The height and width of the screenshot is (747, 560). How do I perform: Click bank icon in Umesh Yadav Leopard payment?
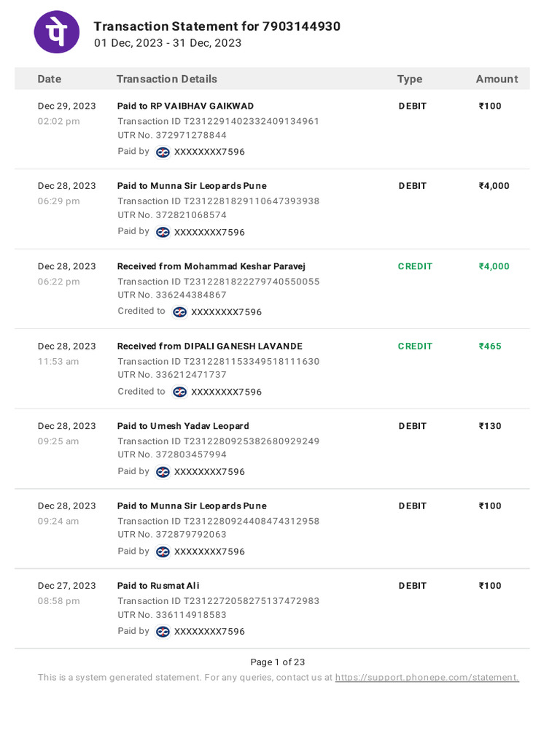point(163,472)
